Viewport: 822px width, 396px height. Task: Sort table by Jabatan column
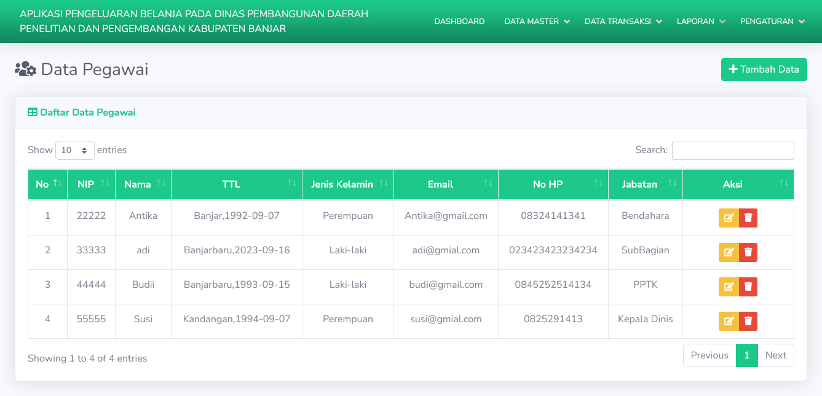point(645,184)
